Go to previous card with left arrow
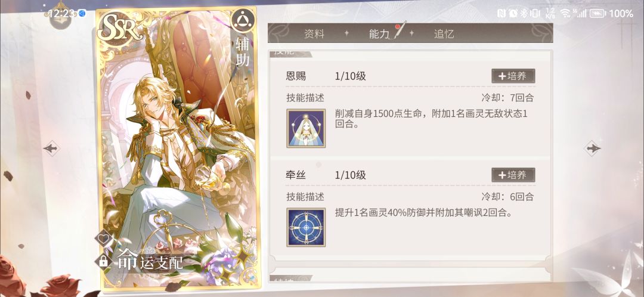Image resolution: width=644 pixels, height=297 pixels. (52, 148)
